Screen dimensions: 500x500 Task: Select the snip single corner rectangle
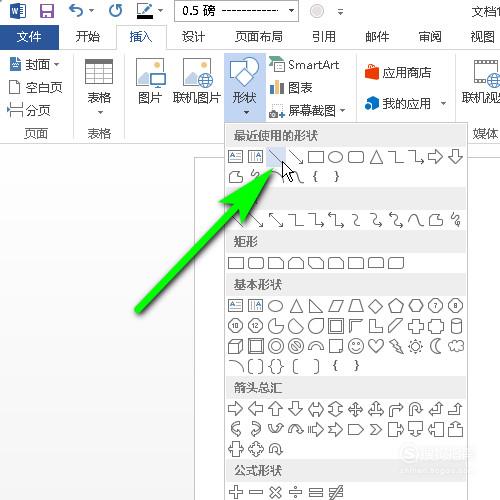point(276,263)
